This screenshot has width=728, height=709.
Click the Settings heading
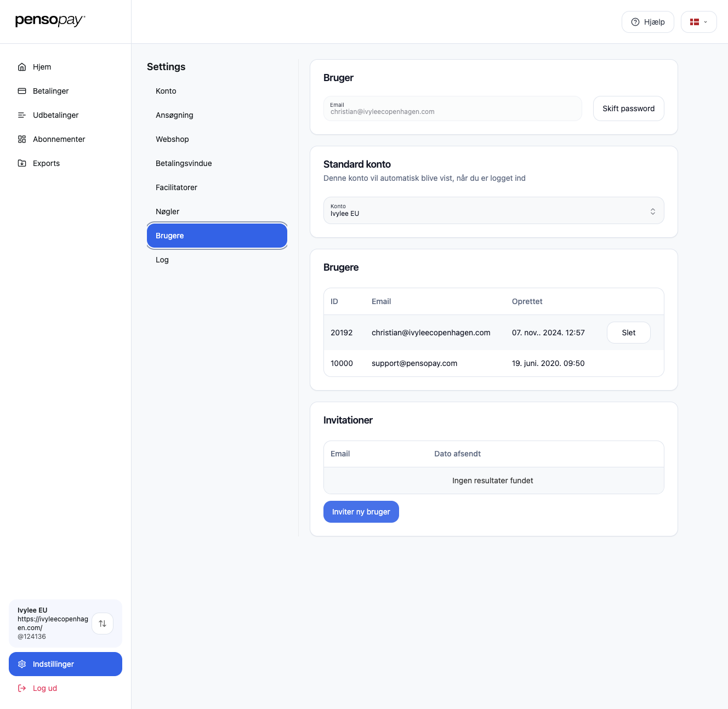(166, 67)
